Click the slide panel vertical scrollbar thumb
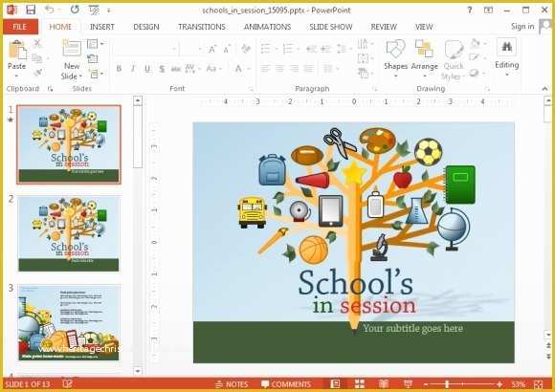Image resolution: width=555 pixels, height=392 pixels. pyautogui.click(x=138, y=137)
